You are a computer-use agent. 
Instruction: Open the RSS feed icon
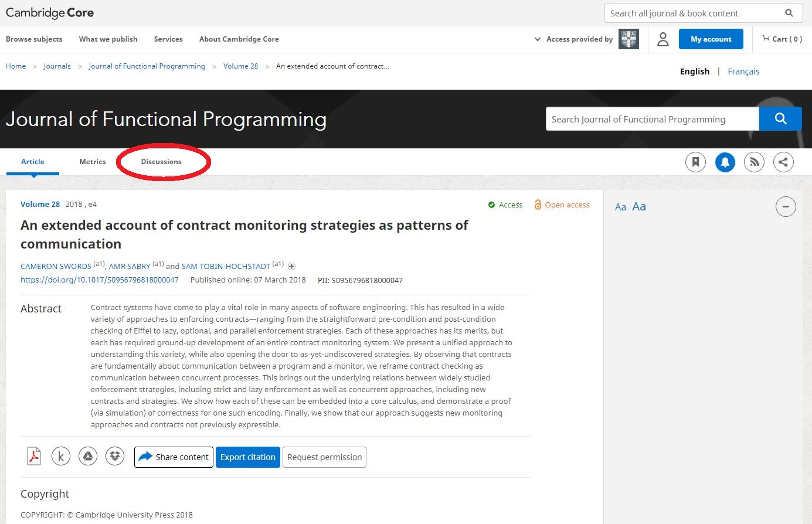coord(755,162)
